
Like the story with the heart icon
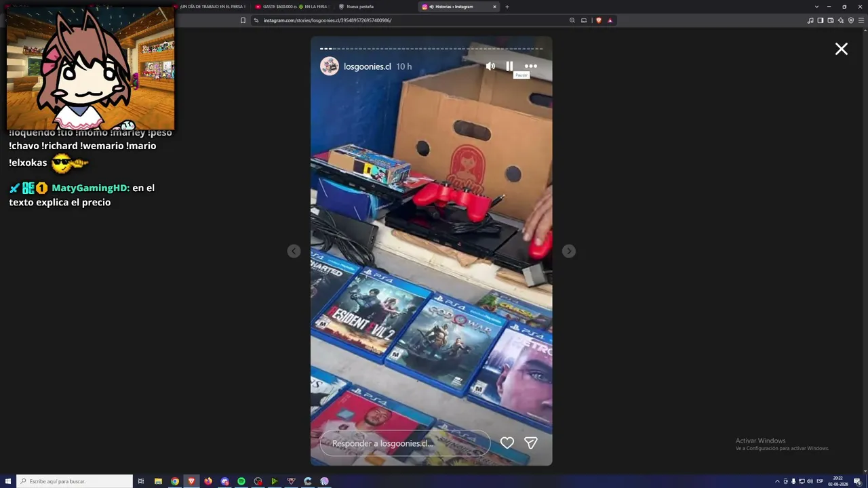[507, 443]
